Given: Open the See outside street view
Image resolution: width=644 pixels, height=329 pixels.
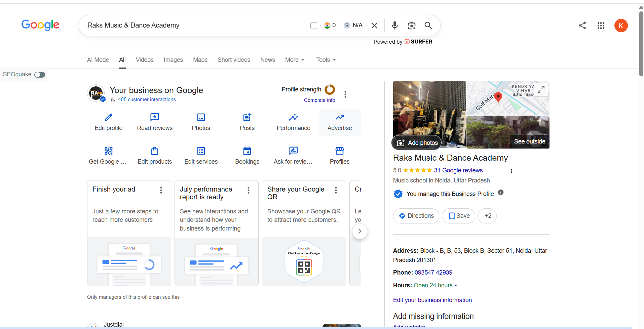Looking at the screenshot, I should tap(530, 141).
